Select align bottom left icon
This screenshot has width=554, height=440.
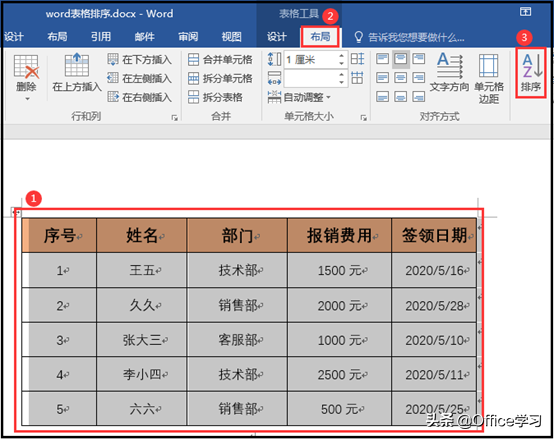382,96
